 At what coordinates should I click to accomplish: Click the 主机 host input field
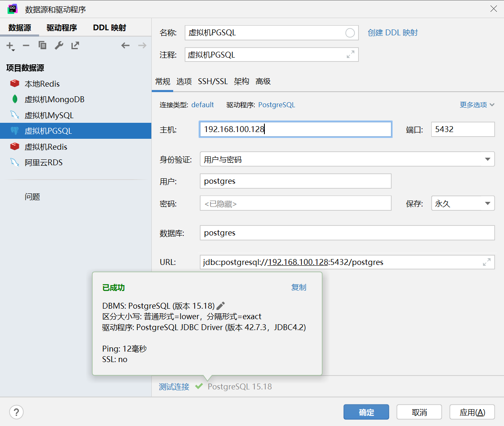point(296,129)
